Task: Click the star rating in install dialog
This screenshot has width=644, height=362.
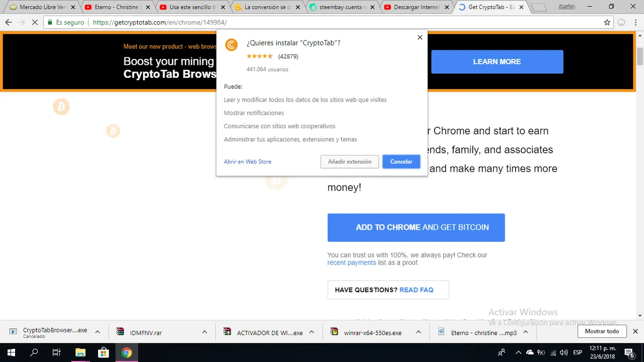Action: tap(260, 56)
